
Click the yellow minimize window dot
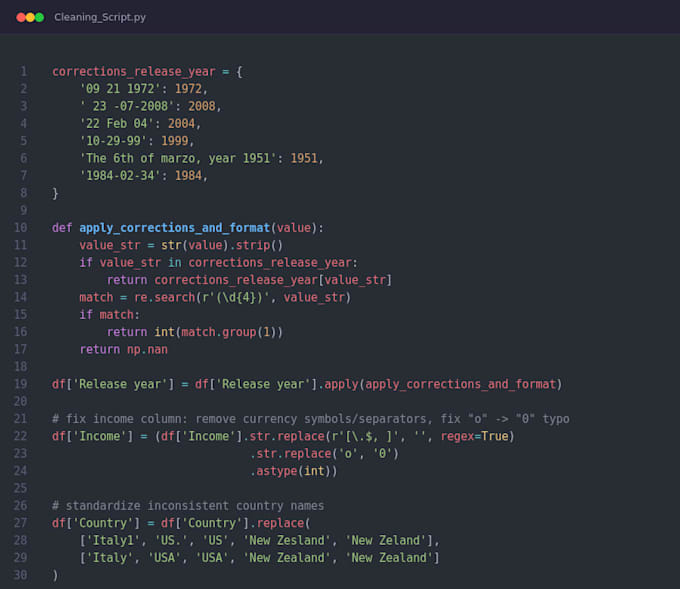[30, 17]
